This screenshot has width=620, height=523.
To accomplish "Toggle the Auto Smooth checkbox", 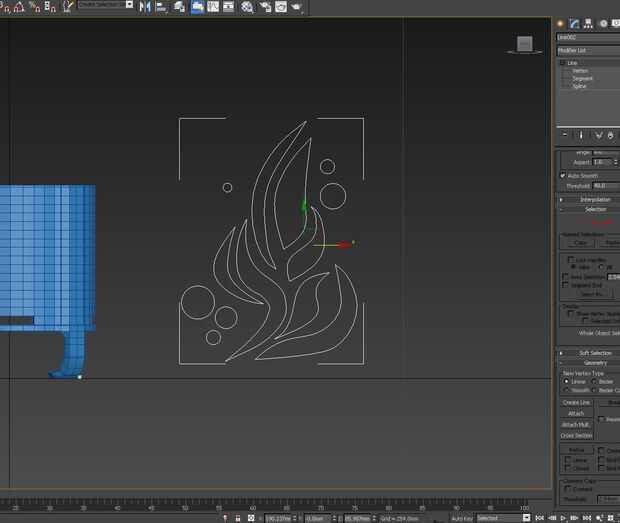I will [563, 176].
